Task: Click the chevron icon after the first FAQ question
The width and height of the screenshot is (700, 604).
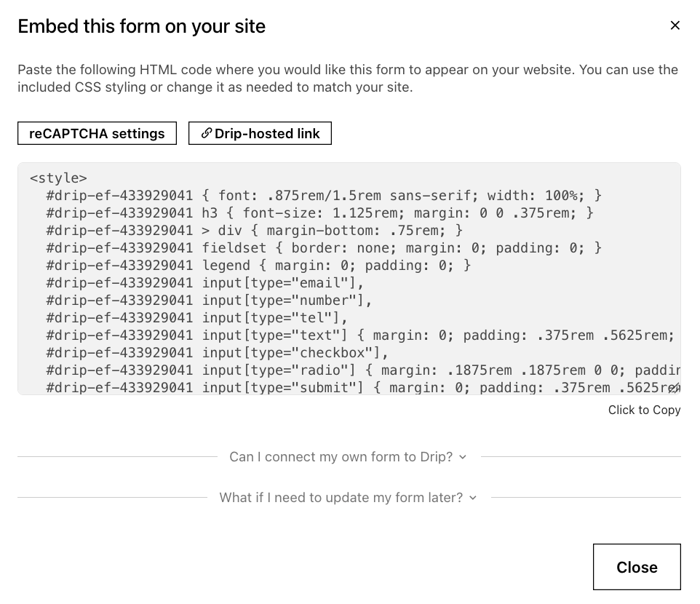Action: pos(463,458)
